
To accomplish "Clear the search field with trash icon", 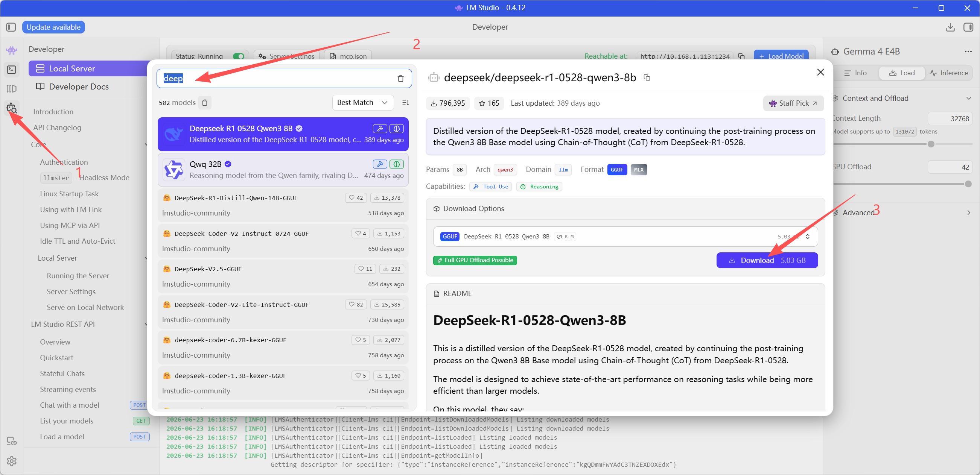I will coord(400,79).
